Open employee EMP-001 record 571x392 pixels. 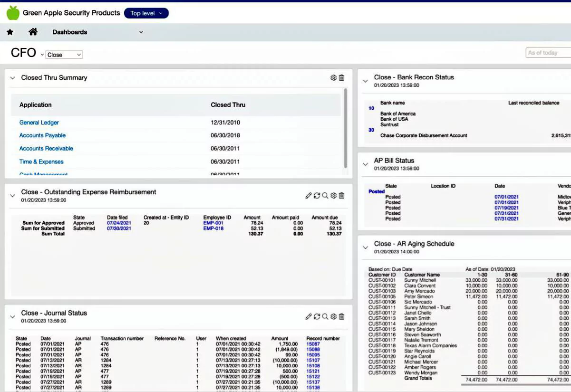213,223
